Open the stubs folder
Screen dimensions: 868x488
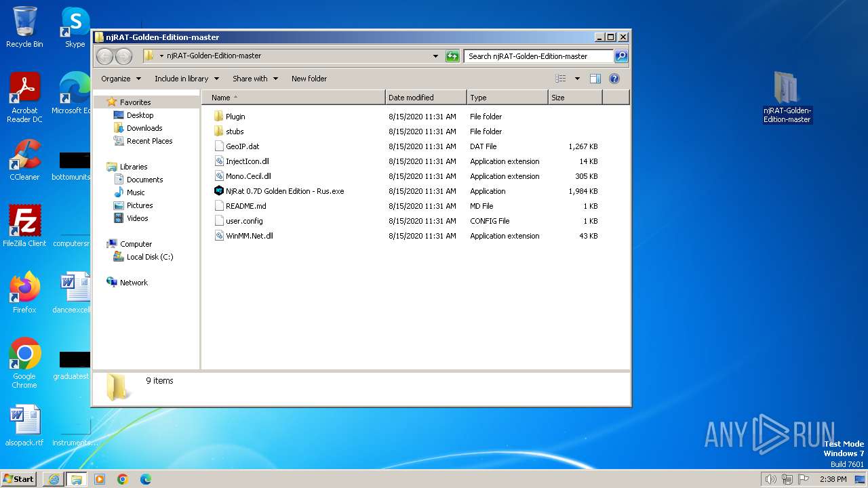pos(235,131)
